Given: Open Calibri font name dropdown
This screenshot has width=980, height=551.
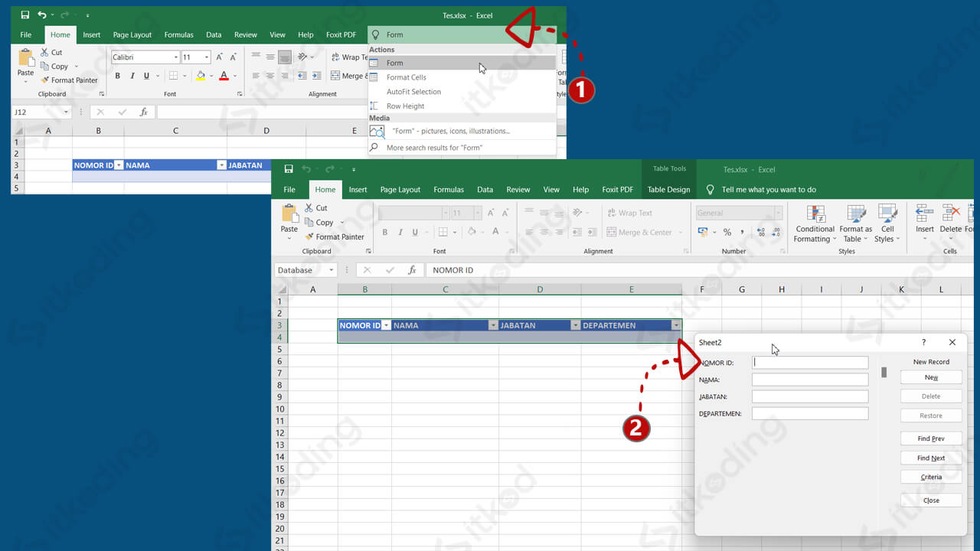Looking at the screenshot, I should [x=176, y=57].
